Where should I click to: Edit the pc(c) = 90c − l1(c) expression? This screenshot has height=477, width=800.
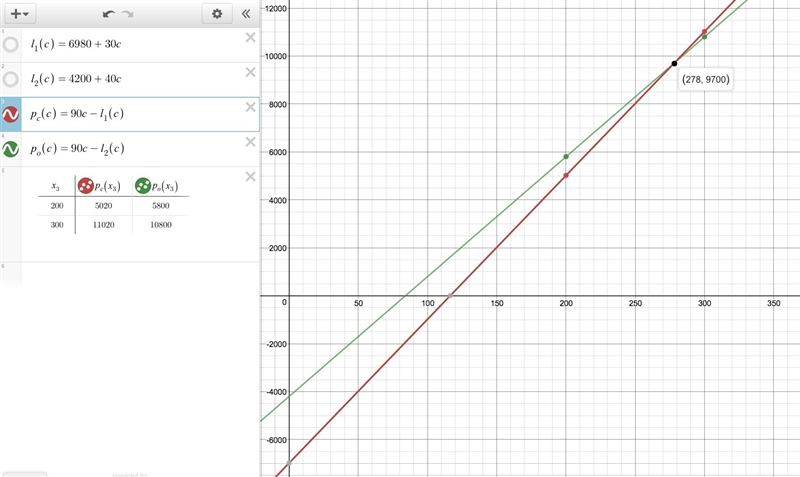coord(77,114)
